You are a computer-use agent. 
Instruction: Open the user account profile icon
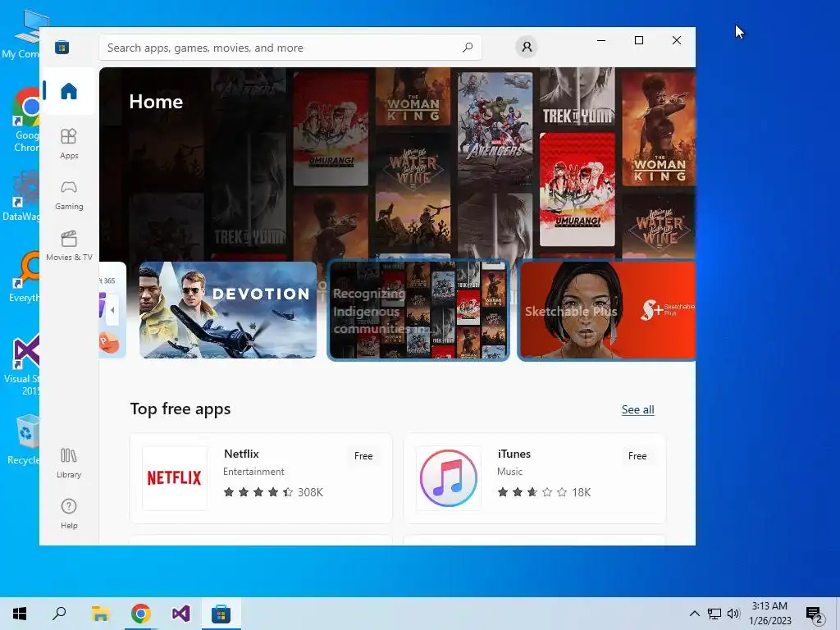click(x=527, y=47)
